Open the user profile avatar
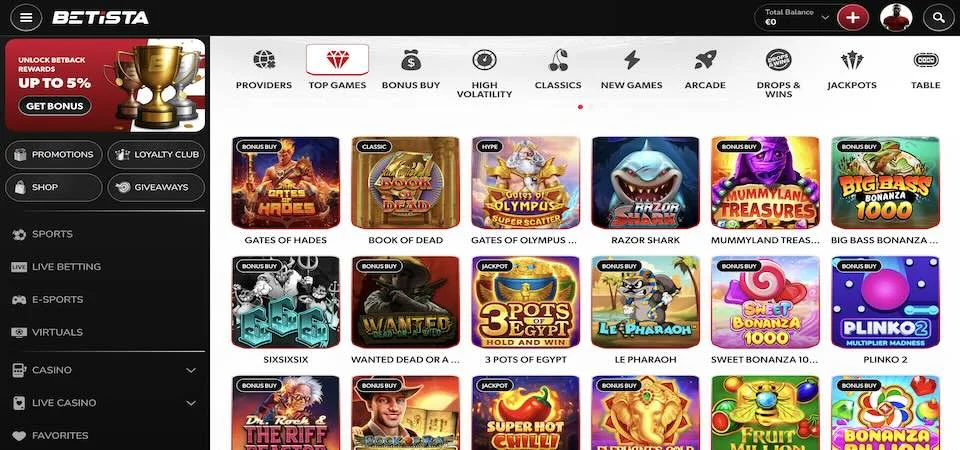The height and width of the screenshot is (450, 960). (x=896, y=18)
